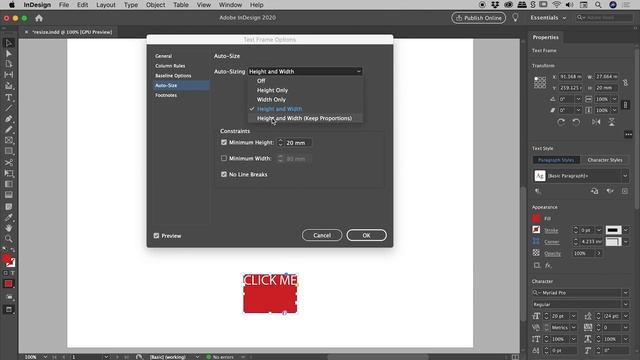Select the Zoom tool
This screenshot has height=360, width=640.
(9, 239)
